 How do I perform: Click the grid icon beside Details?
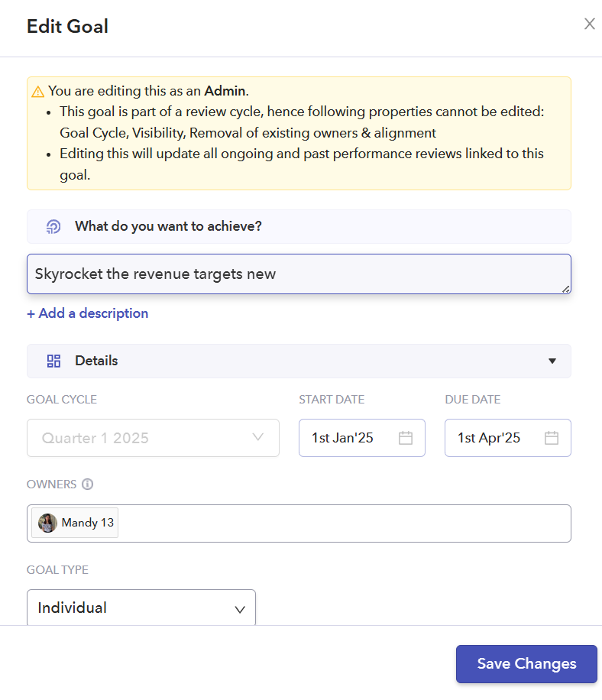click(53, 361)
